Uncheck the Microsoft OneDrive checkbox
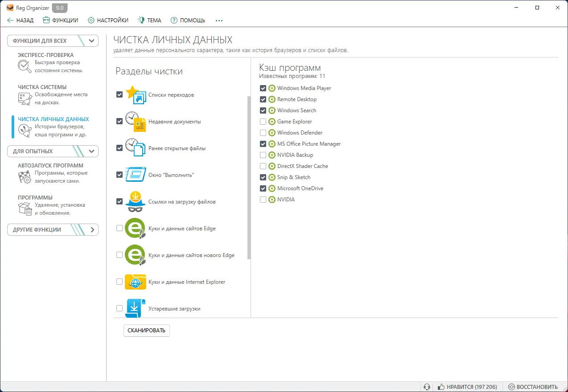The image size is (568, 392). (263, 188)
